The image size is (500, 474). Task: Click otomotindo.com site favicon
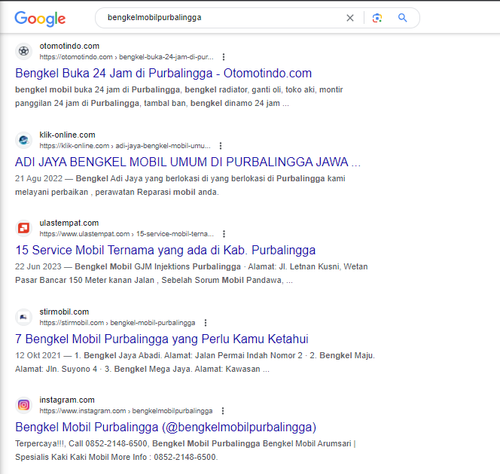[24, 51]
